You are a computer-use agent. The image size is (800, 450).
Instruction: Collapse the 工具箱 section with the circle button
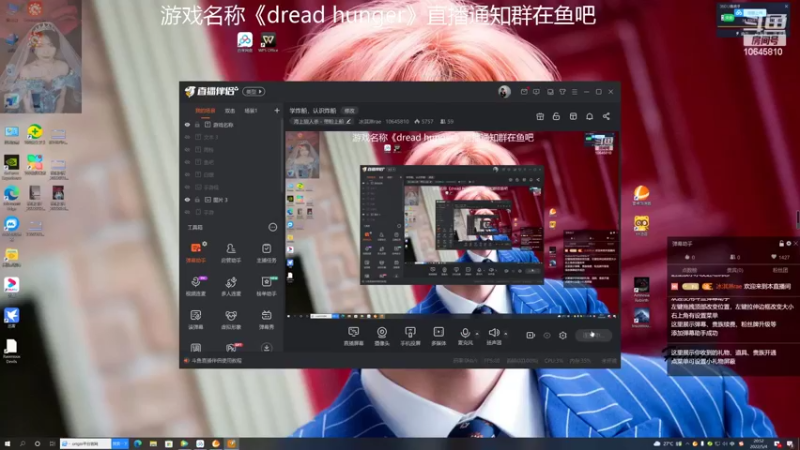click(x=273, y=227)
